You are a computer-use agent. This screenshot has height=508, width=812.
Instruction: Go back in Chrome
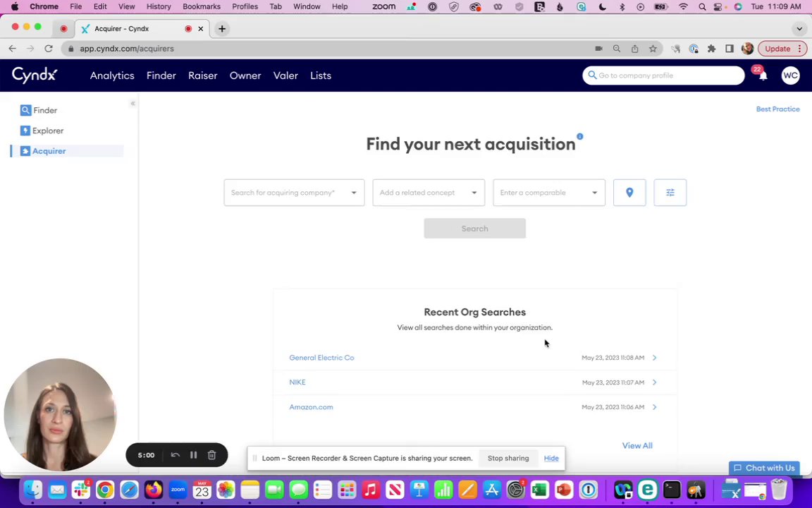(13, 49)
